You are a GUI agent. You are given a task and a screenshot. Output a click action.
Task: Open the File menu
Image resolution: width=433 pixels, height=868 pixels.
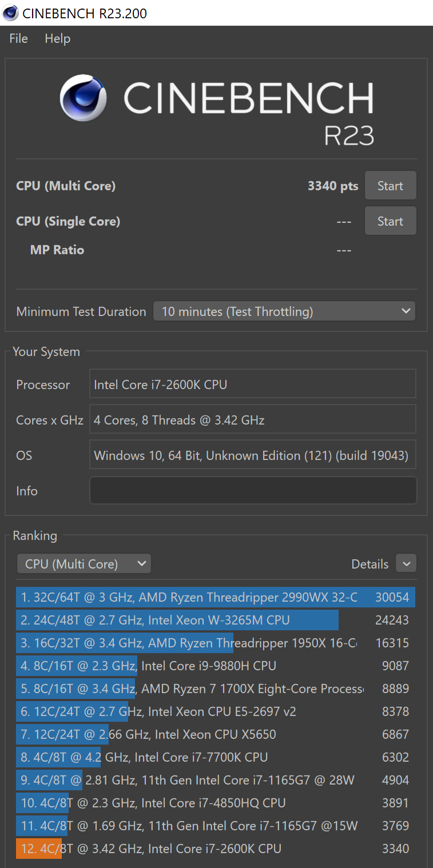pos(18,39)
